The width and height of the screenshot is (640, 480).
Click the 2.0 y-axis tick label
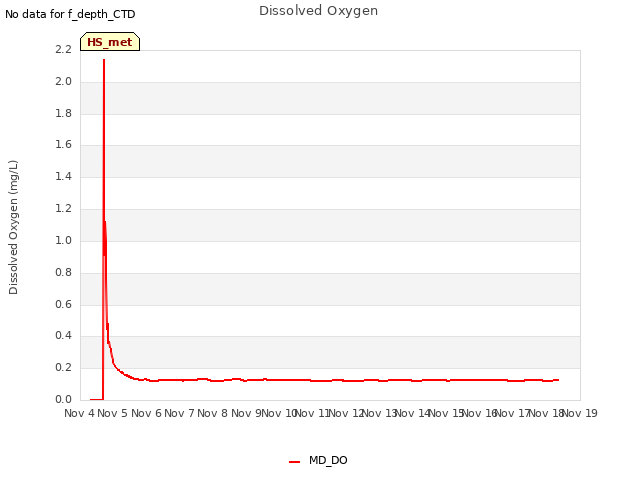63,81
